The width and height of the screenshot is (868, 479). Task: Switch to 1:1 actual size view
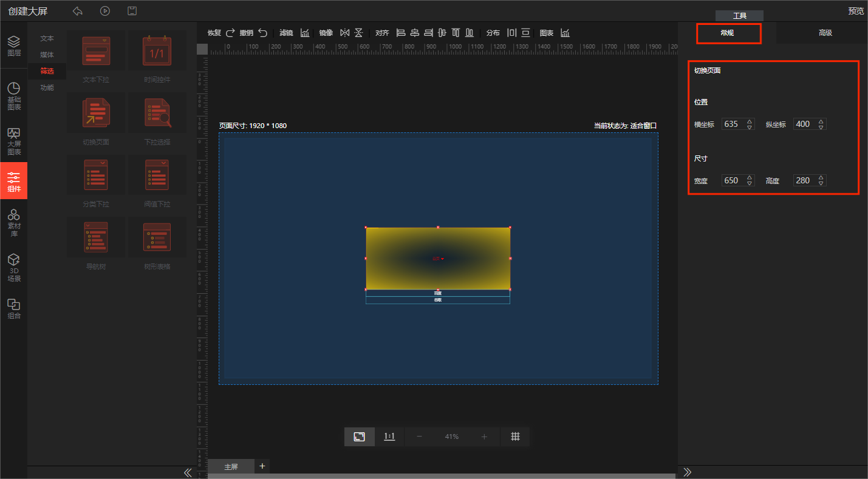coord(389,437)
